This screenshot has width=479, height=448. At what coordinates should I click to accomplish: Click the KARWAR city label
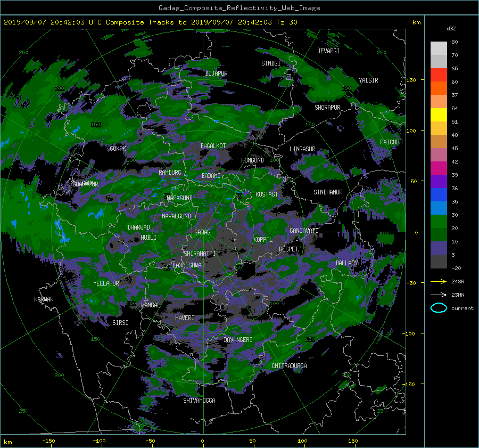pyautogui.click(x=44, y=299)
